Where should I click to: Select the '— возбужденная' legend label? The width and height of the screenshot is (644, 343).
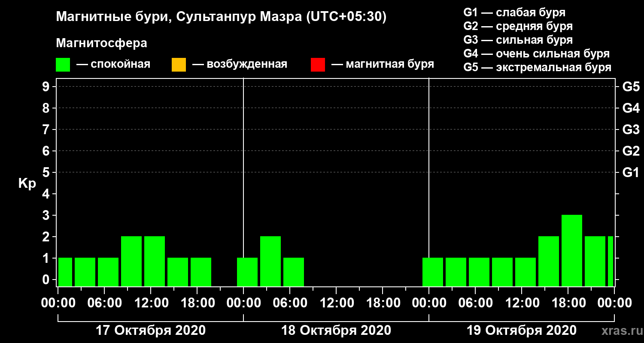point(239,65)
